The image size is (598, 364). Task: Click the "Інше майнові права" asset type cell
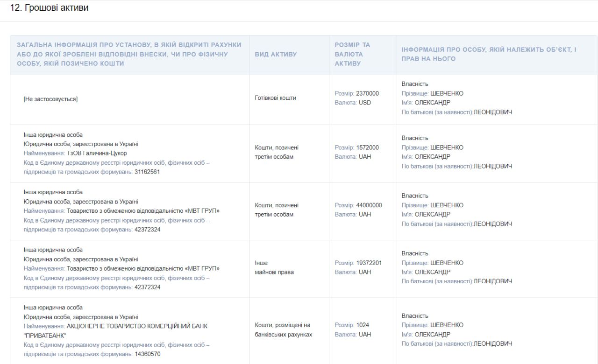[x=274, y=267]
